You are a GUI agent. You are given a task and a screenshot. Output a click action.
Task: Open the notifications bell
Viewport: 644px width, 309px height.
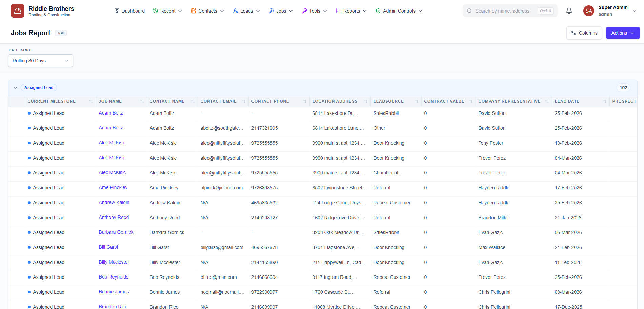click(x=568, y=11)
